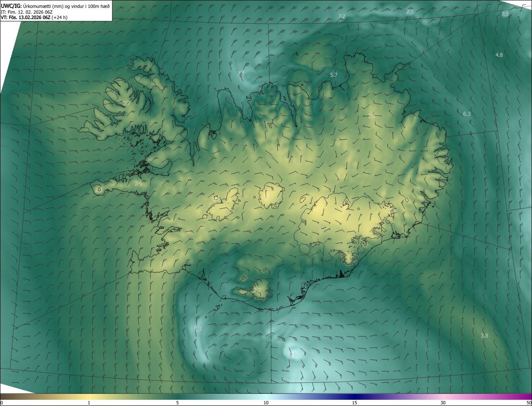Click the 3.8 value label in the southeast ocean

pos(484,335)
